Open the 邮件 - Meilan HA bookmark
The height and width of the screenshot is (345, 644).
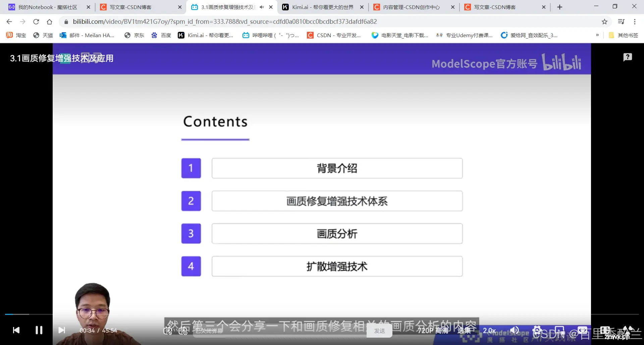pyautogui.click(x=87, y=35)
